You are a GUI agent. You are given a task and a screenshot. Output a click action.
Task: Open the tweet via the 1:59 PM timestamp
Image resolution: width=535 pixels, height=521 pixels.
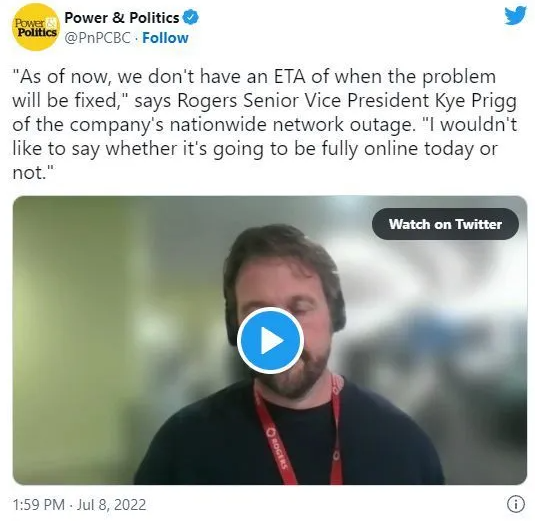39,505
